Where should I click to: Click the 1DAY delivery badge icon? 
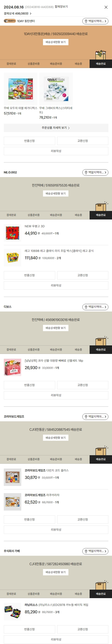[10, 21]
